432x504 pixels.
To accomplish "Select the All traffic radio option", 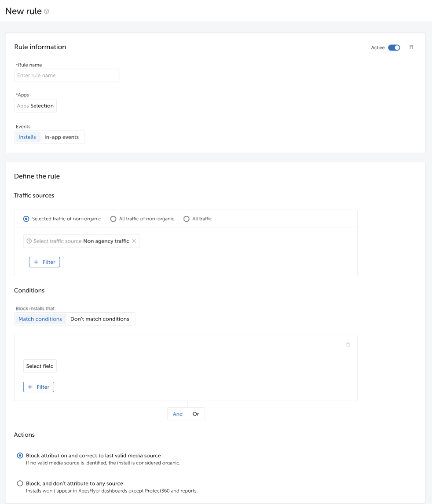I will (x=186, y=219).
